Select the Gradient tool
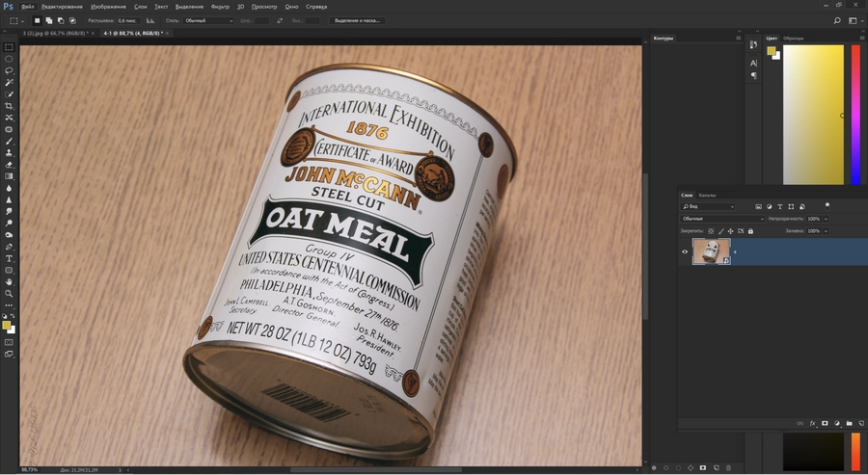 tap(9, 176)
